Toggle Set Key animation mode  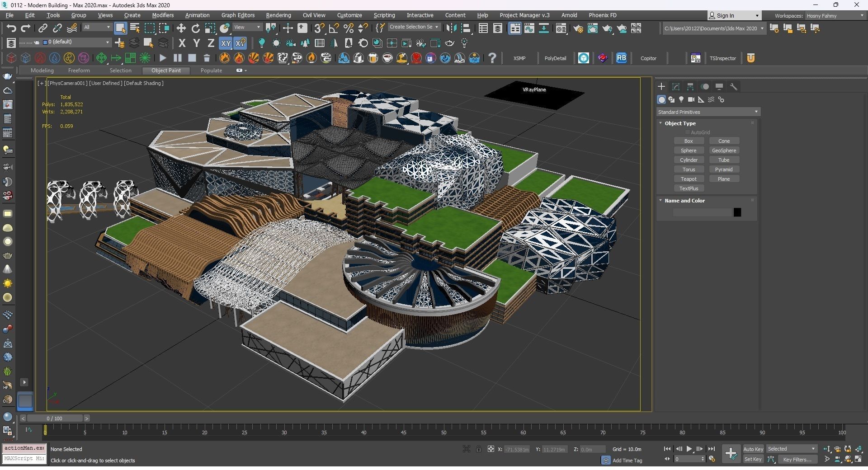[753, 460]
